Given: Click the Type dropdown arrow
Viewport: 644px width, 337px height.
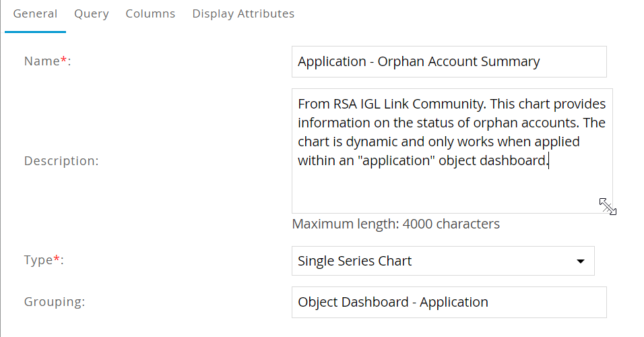Looking at the screenshot, I should pyautogui.click(x=581, y=262).
